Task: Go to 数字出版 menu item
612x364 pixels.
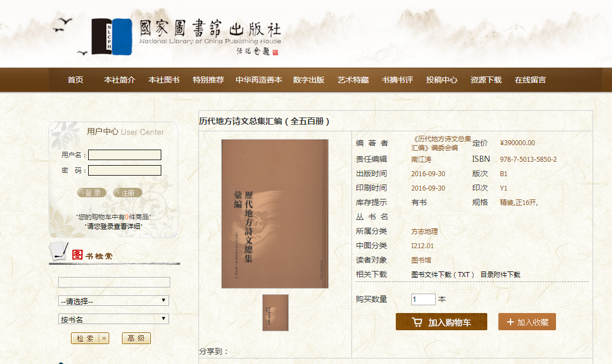Action: (x=309, y=80)
